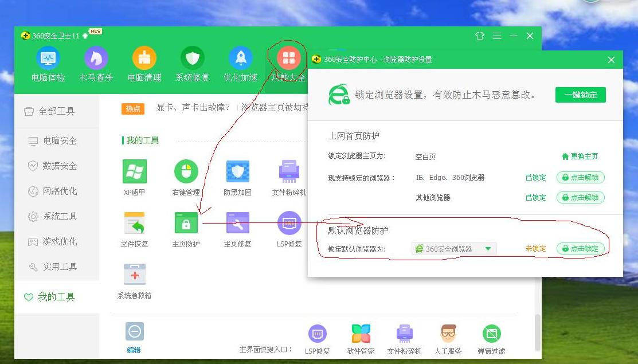Screen dimensions: 638x364
Task: Click the main window vertical scrollbar
Action: coord(538,332)
